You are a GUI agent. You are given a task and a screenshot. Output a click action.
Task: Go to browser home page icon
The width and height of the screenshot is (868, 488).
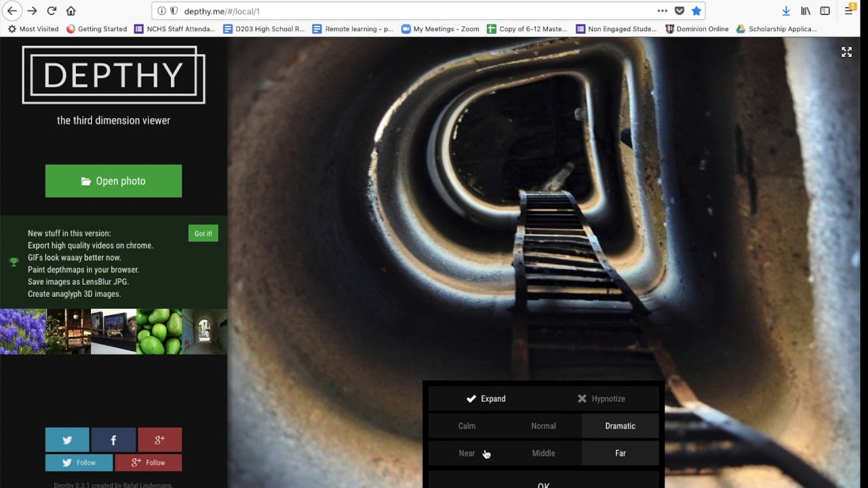71,11
